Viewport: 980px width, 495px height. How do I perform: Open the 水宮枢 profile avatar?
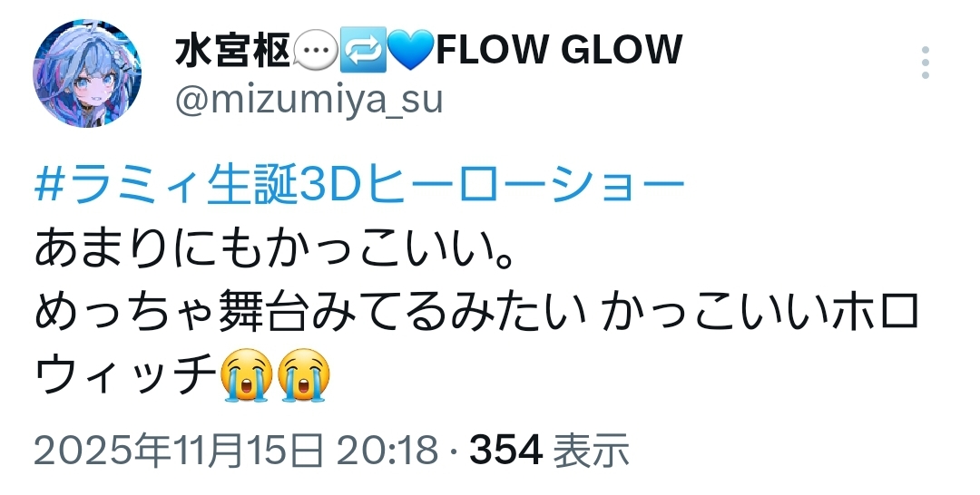pyautogui.click(x=87, y=73)
